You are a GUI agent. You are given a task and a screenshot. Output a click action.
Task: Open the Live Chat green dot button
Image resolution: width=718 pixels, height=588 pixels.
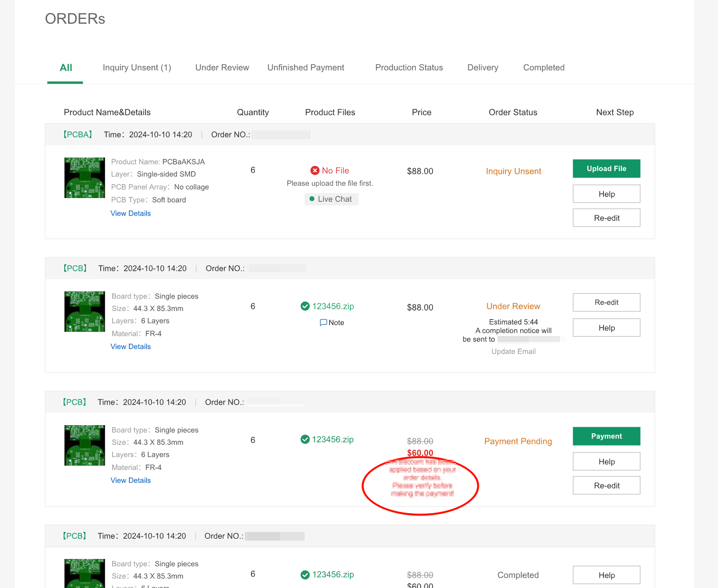(x=331, y=199)
